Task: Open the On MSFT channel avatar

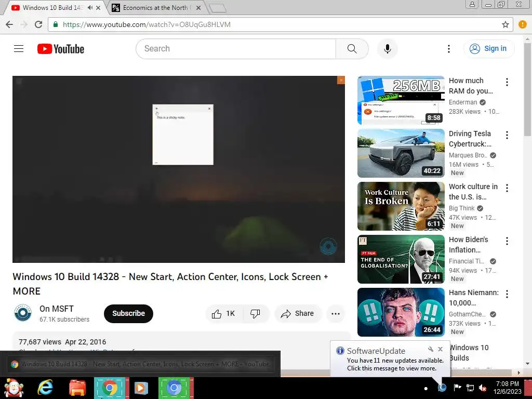Action: pos(23,313)
